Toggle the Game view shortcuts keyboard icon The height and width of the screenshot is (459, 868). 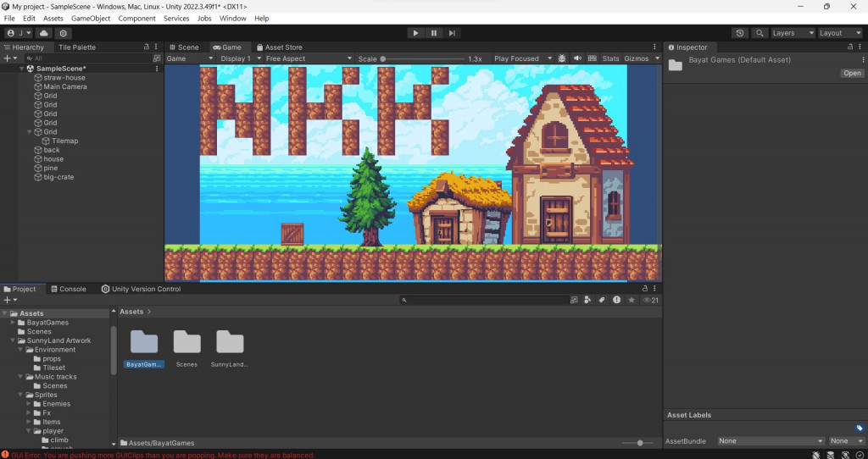coord(593,58)
